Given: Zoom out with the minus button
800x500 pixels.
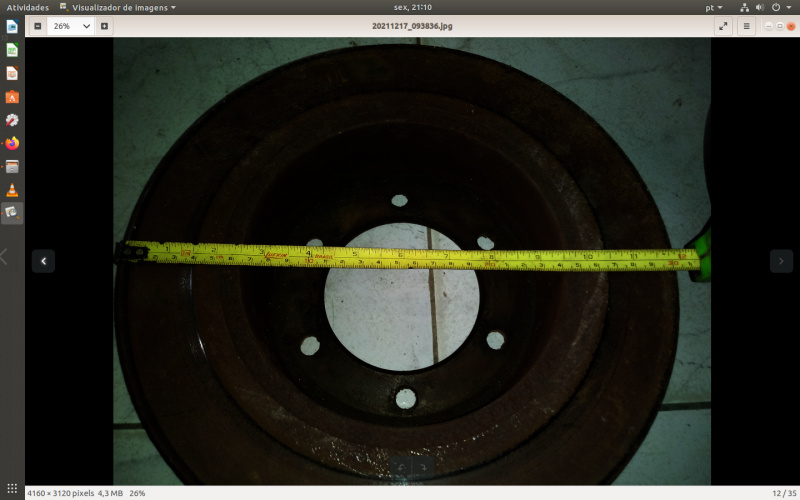Looking at the screenshot, I should [38, 26].
